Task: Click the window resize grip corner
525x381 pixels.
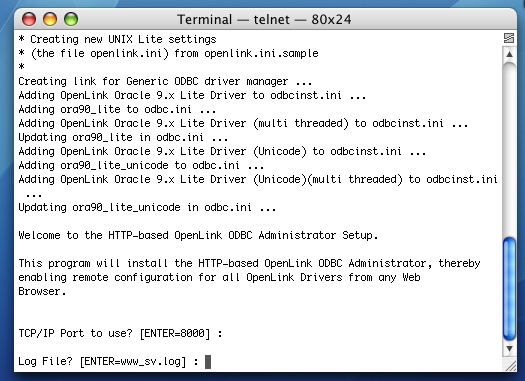Action: [x=510, y=366]
